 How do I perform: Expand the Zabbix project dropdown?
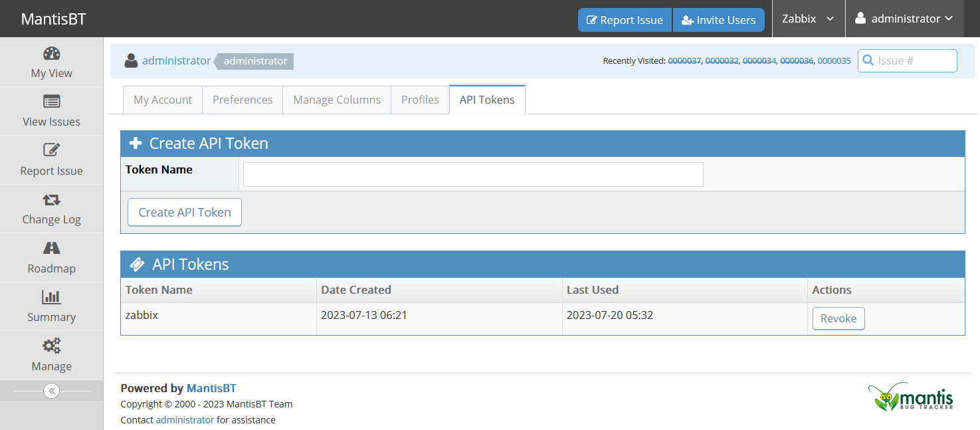click(808, 19)
